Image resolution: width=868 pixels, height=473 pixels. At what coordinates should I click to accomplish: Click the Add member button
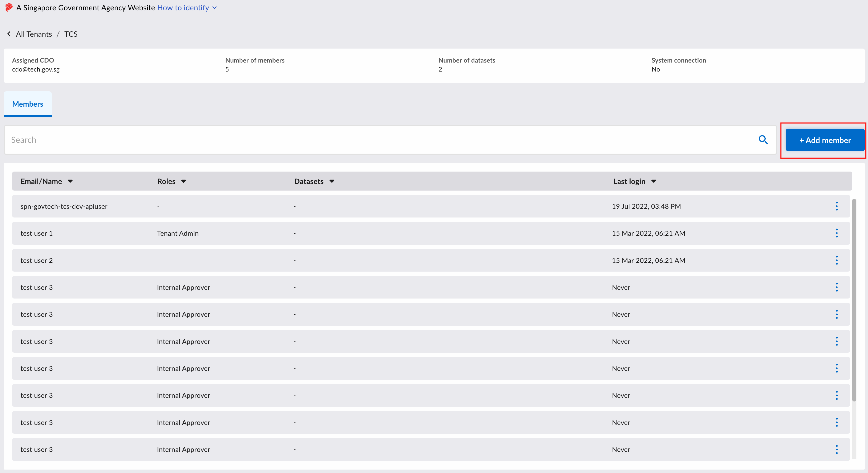pyautogui.click(x=825, y=140)
